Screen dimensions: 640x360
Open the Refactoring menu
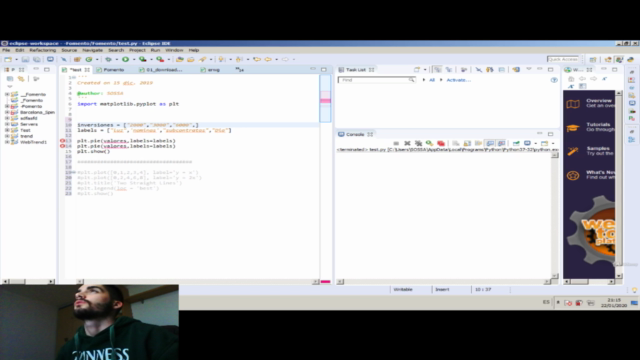pyautogui.click(x=42, y=50)
